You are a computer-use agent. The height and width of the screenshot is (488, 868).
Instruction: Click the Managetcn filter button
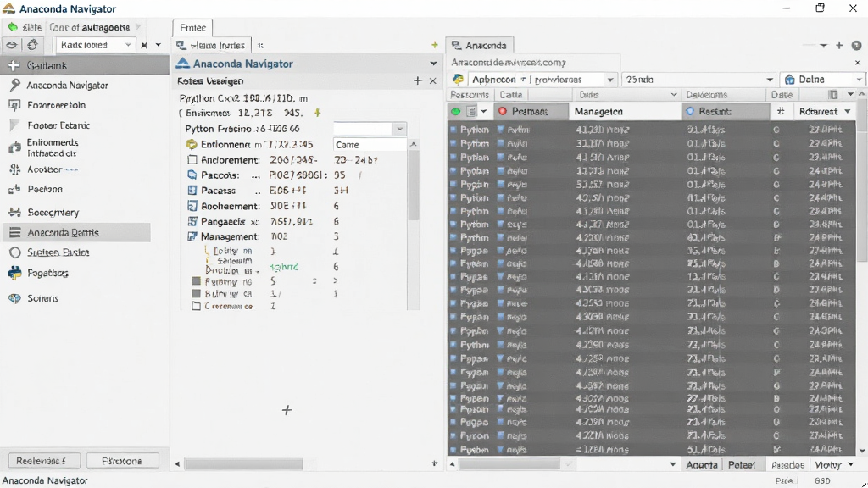coord(625,111)
